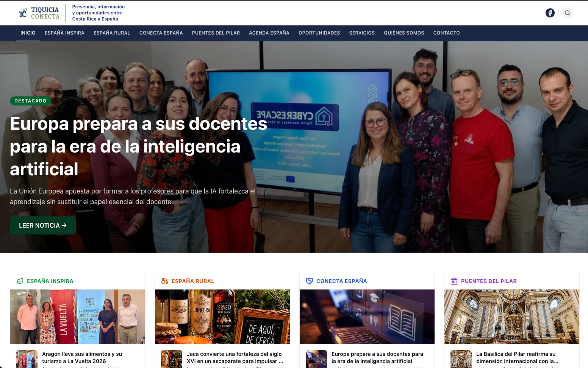Open the hero headline about Europa docentes
This screenshot has width=588, height=368.
139,146
